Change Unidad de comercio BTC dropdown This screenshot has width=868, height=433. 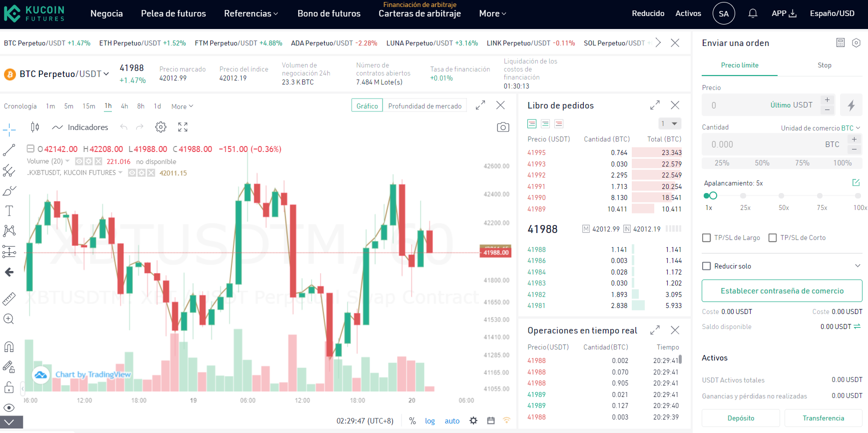point(821,128)
